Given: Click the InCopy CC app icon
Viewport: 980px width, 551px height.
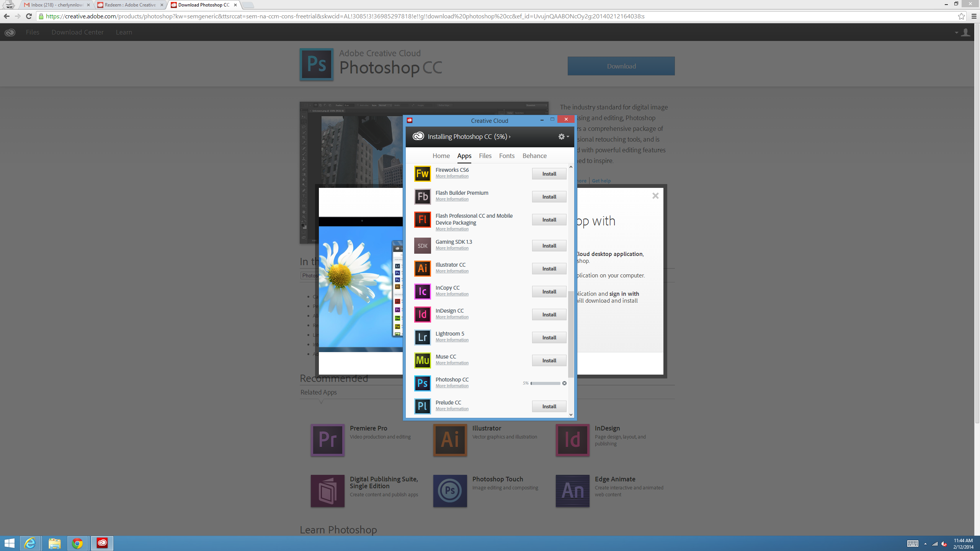Looking at the screenshot, I should pyautogui.click(x=422, y=291).
